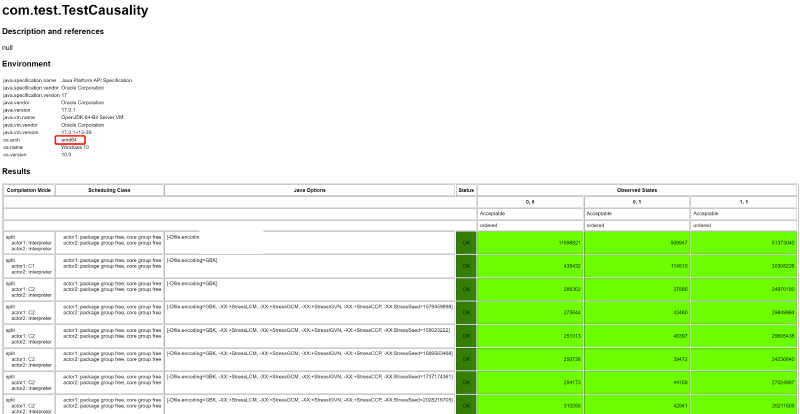Click the Scheduling Class column header
Viewport: 800px width, 414px height.
pyautogui.click(x=109, y=189)
